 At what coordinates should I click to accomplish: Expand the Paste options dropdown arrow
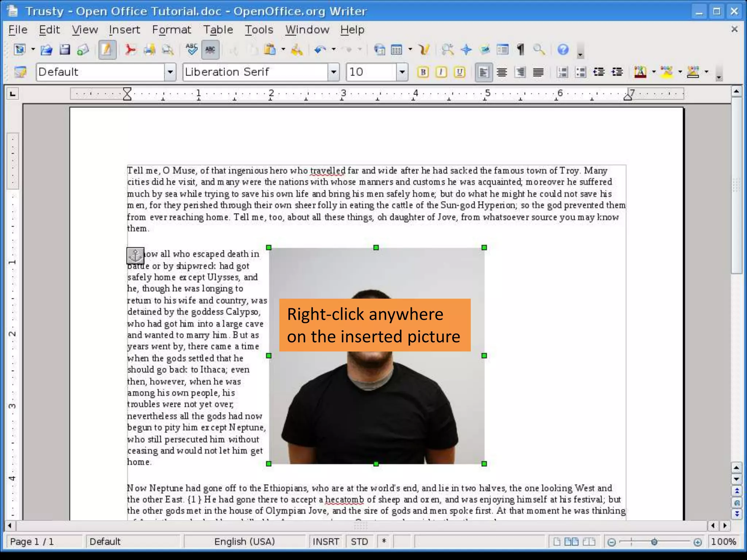(x=283, y=50)
